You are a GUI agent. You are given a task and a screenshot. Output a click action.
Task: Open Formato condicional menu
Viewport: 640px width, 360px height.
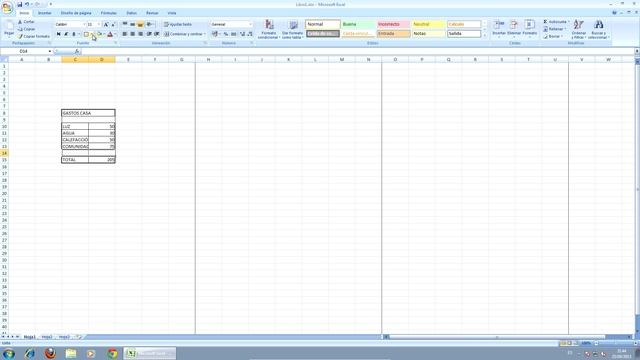[x=269, y=29]
